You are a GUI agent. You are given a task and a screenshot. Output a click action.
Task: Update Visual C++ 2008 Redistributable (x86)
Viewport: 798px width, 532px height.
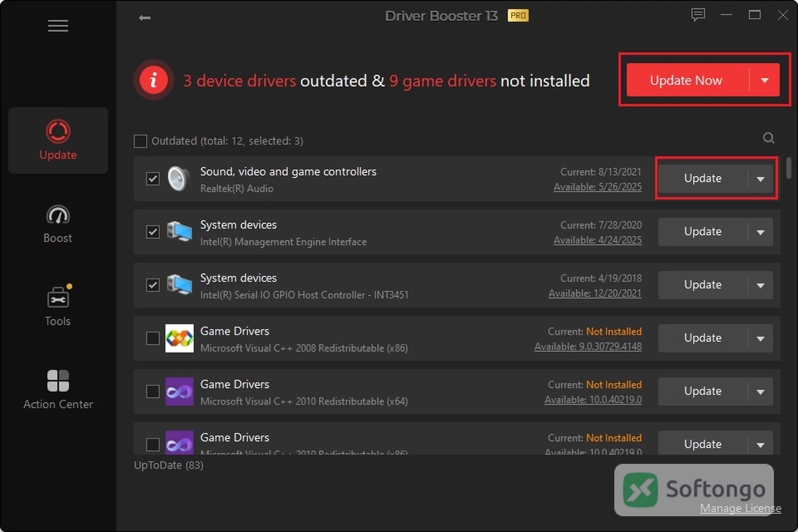tap(702, 338)
